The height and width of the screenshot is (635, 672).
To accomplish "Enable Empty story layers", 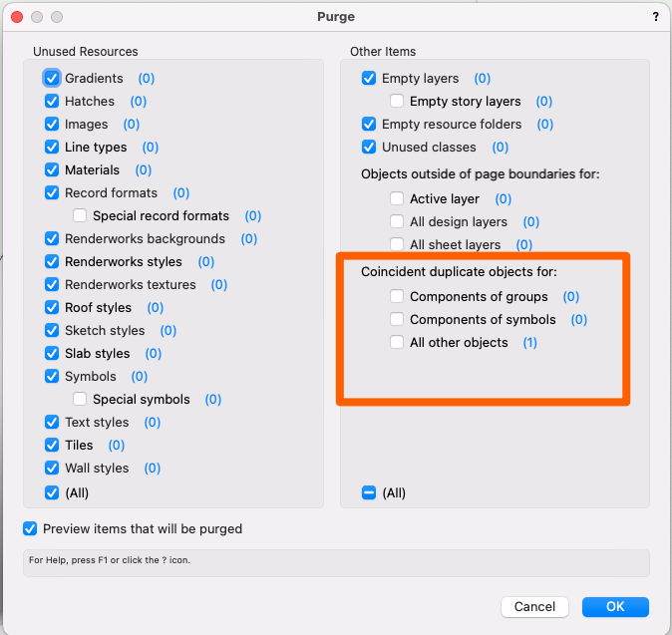I will tap(397, 101).
